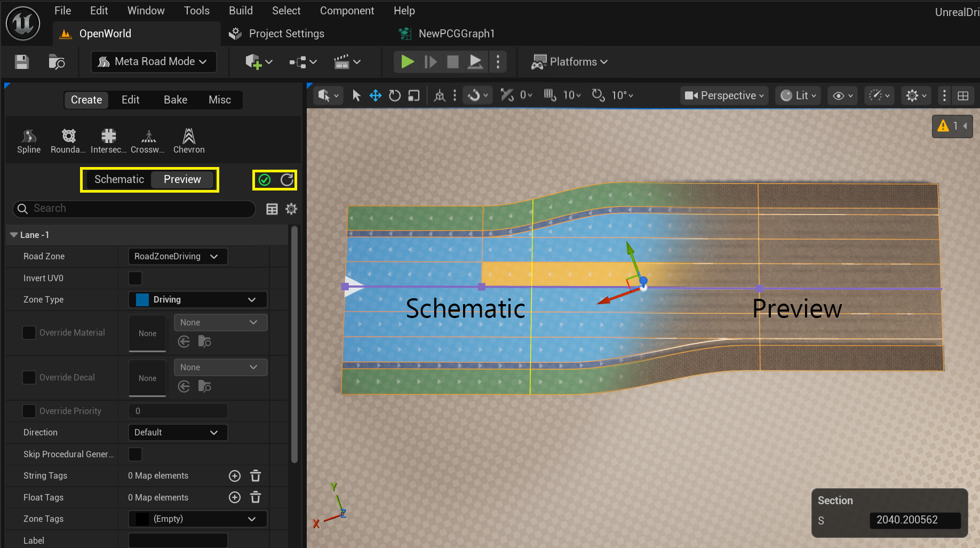Toggle the coordinate system icon
Viewport: 980px width, 548px height.
click(x=439, y=96)
